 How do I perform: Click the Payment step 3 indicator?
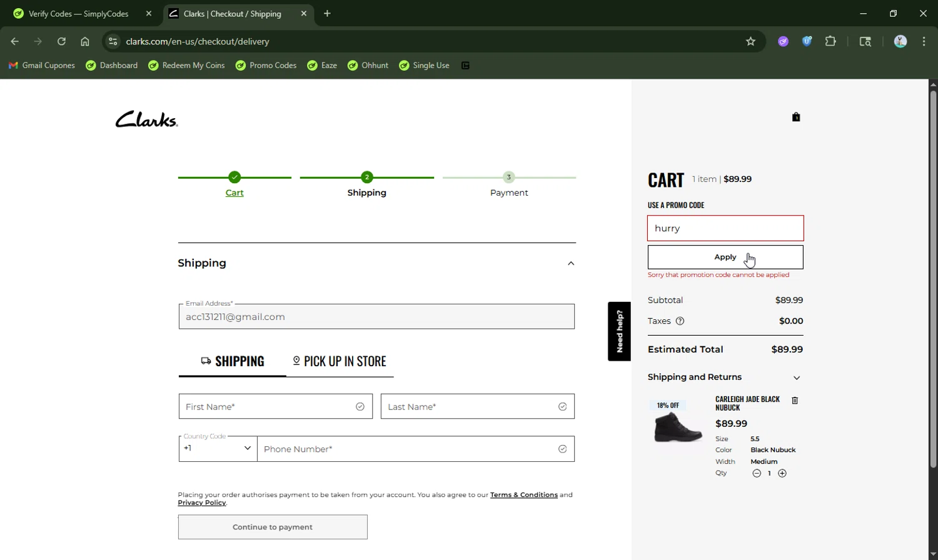[509, 177]
